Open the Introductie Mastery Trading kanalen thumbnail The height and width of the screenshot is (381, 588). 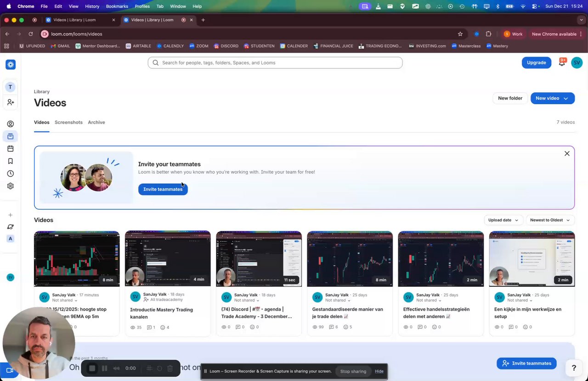pos(168,259)
